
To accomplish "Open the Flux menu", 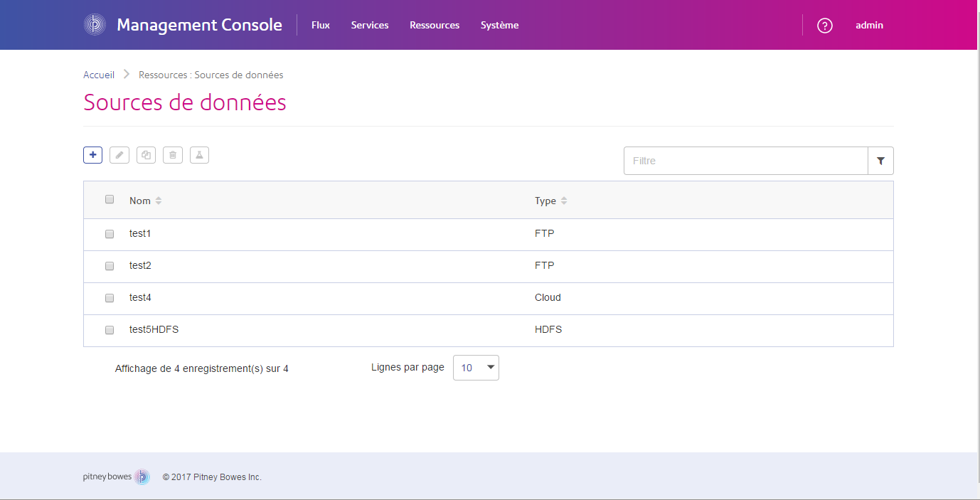I will [x=321, y=25].
